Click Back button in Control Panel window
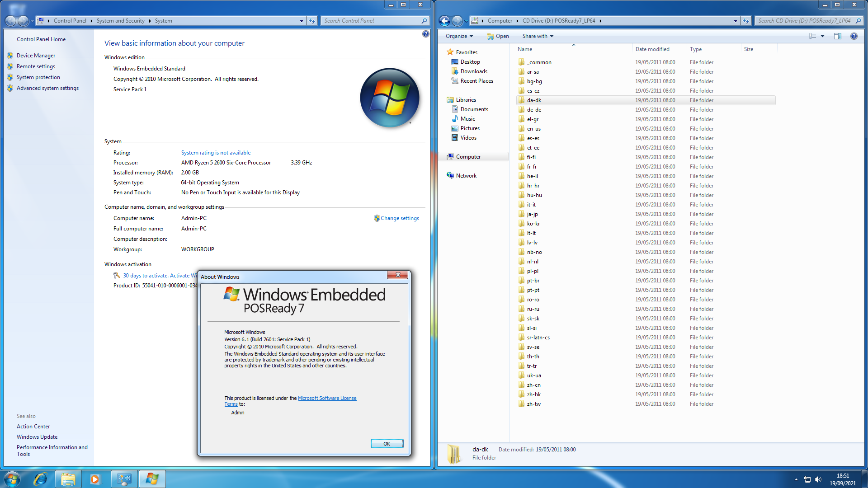The width and height of the screenshot is (868, 488). tap(10, 21)
